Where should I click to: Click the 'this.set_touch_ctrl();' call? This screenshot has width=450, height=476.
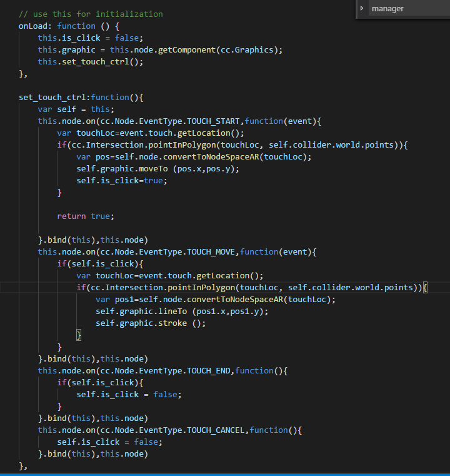click(91, 62)
